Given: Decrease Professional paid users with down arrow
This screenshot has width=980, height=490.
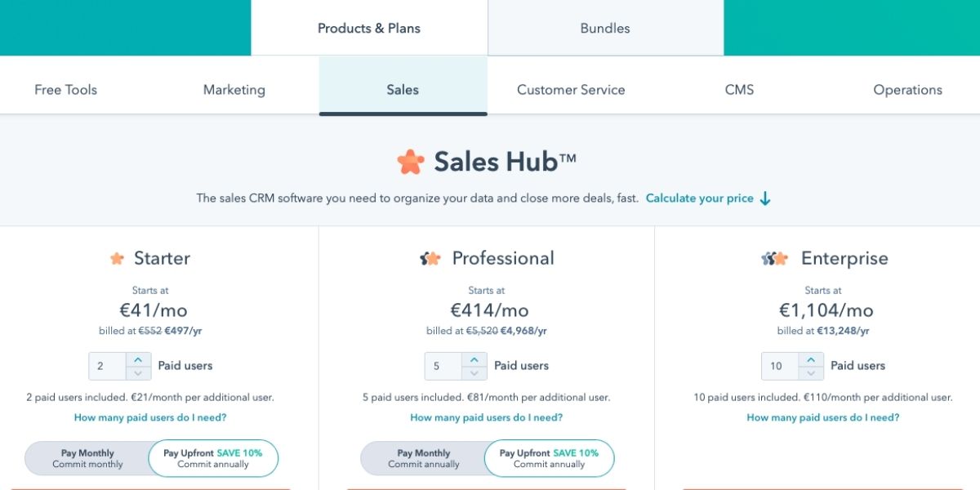Looking at the screenshot, I should (474, 372).
